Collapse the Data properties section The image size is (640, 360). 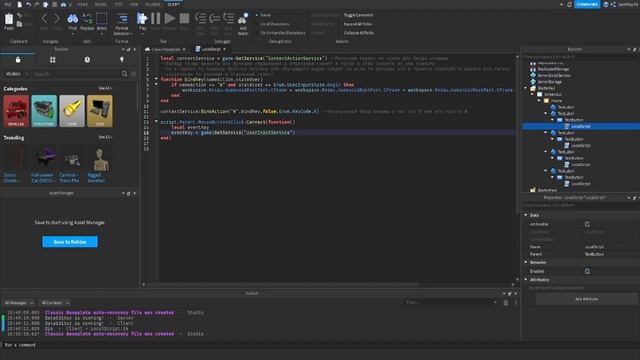pos(526,215)
